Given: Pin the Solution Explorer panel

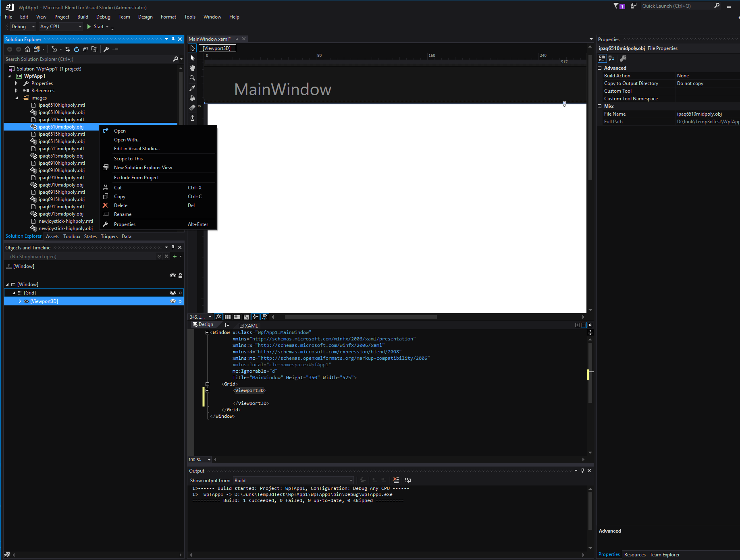Looking at the screenshot, I should click(x=173, y=39).
